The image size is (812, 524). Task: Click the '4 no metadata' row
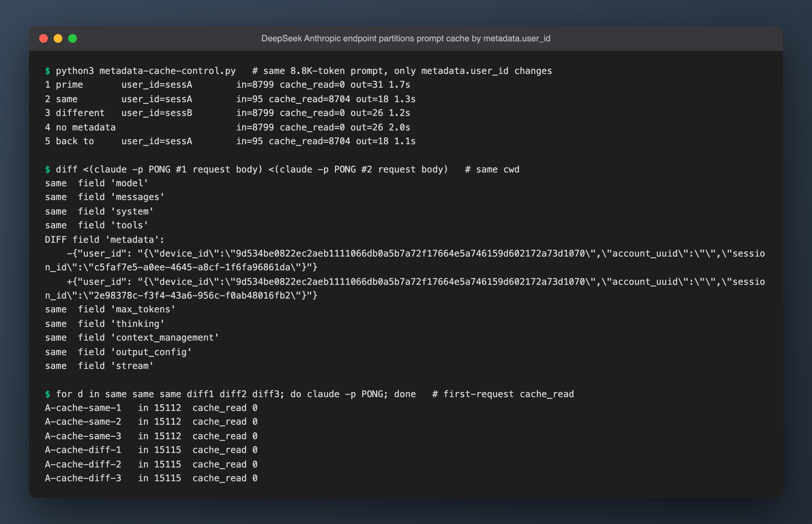pyautogui.click(x=228, y=127)
